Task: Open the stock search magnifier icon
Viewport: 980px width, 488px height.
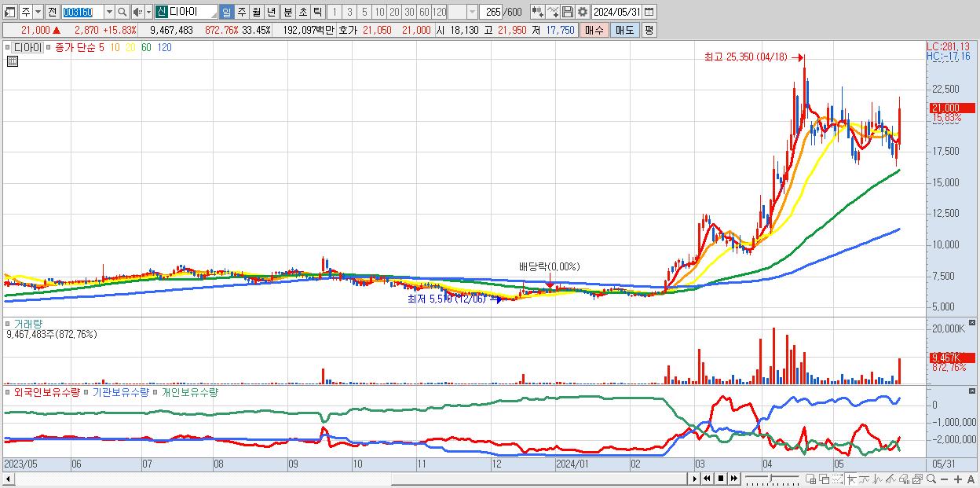Action: (x=122, y=13)
